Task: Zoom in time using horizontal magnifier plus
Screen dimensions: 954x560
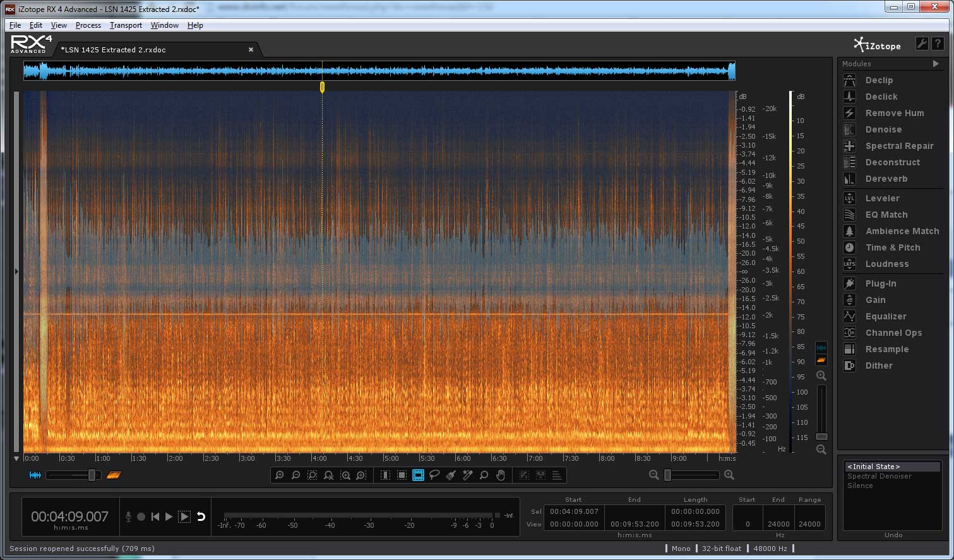Action: click(x=729, y=475)
